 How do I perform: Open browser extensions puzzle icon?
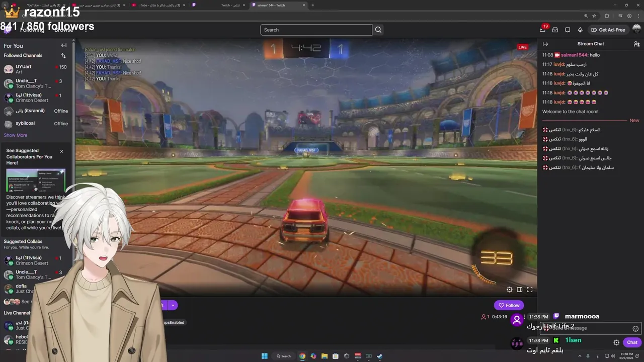click(x=607, y=16)
